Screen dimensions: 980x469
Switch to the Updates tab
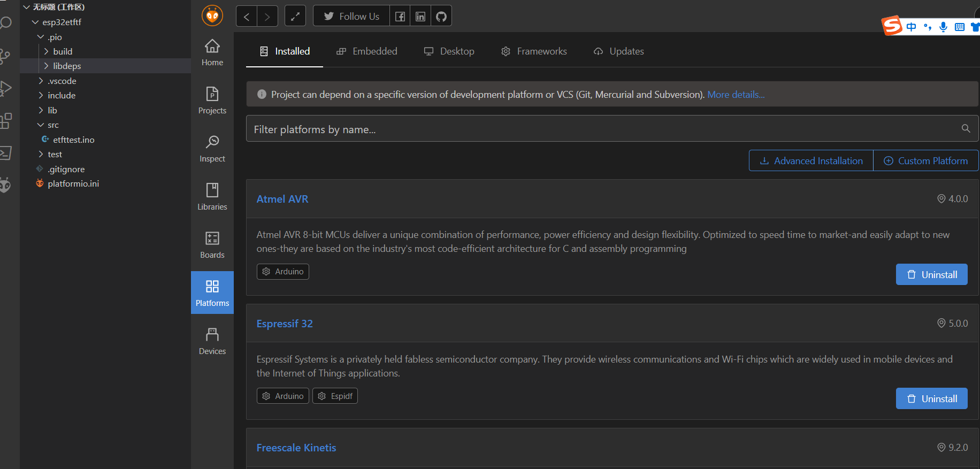coord(619,51)
